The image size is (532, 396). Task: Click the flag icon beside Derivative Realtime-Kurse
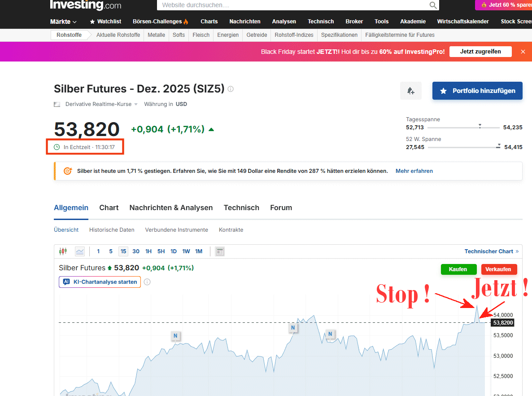click(x=57, y=104)
